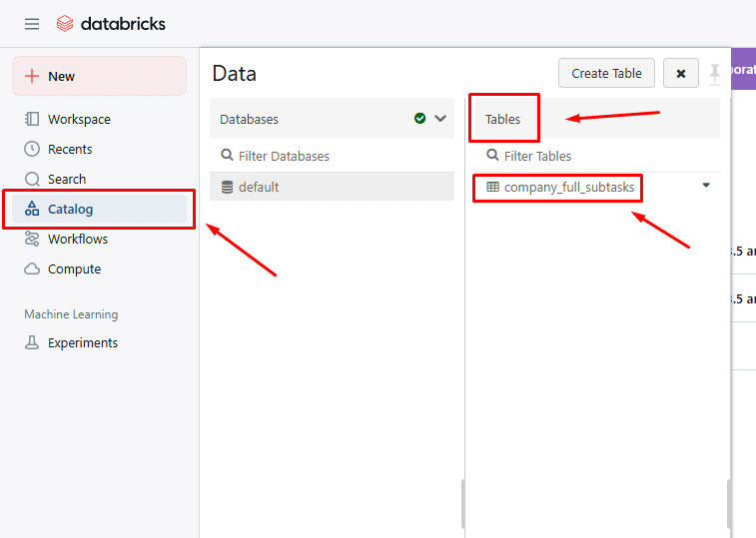Screen dimensions: 756x538
Task: Open Search in the sidebar
Action: [x=99, y=179]
